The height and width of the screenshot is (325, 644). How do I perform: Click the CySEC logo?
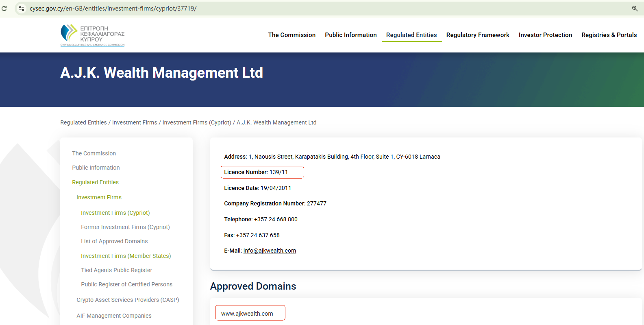[x=93, y=35]
